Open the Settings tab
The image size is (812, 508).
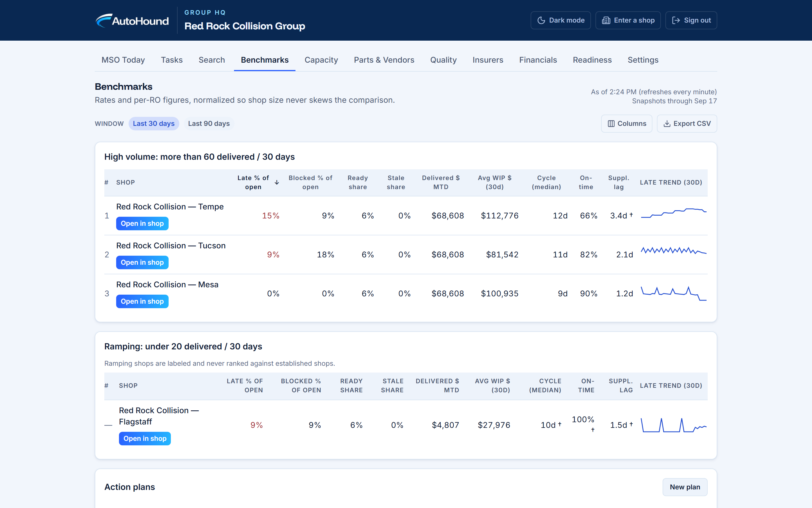[x=643, y=60]
